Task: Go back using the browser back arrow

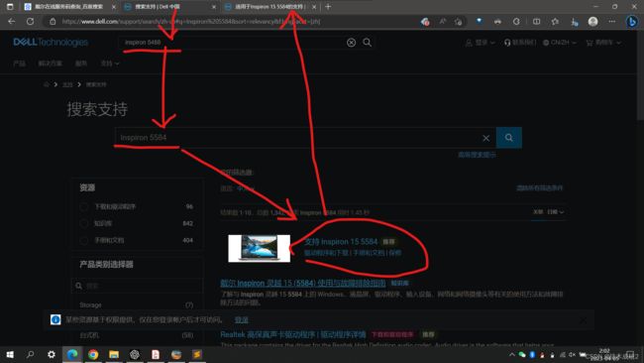Action: 12,22
